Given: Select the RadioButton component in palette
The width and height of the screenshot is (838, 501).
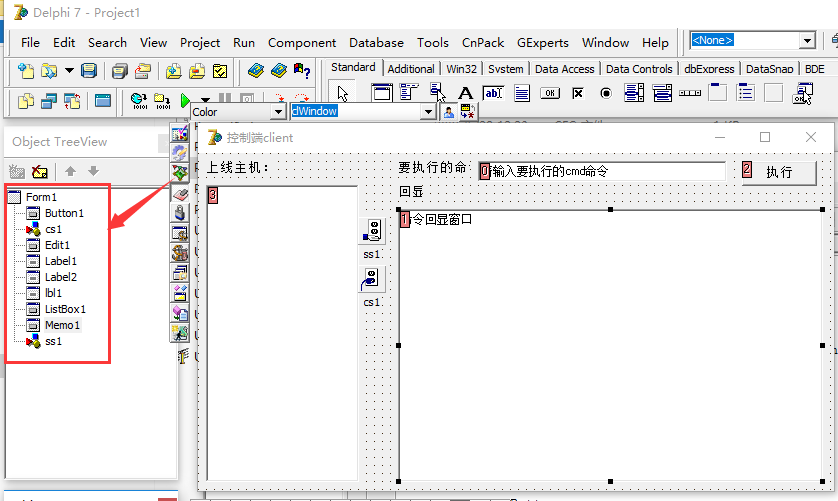Looking at the screenshot, I should point(606,93).
